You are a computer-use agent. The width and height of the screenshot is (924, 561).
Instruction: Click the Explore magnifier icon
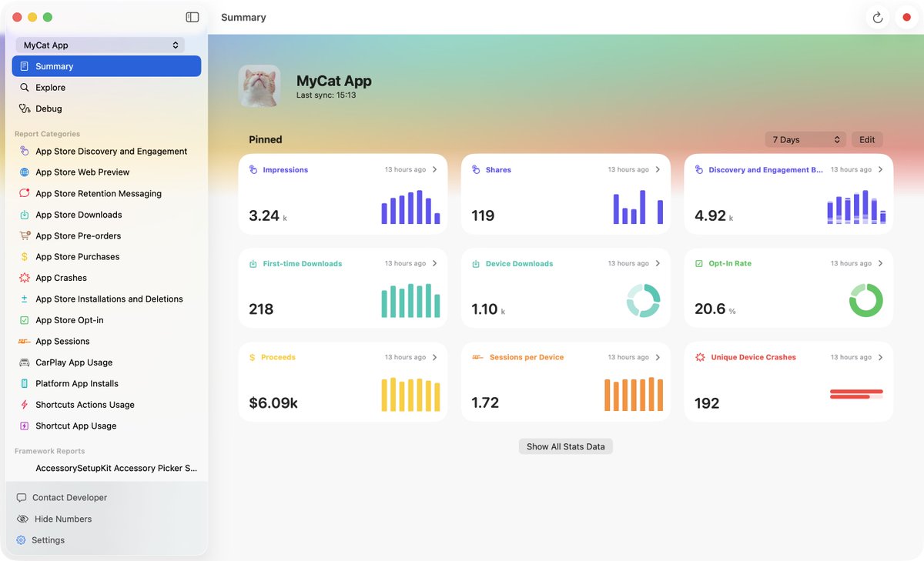pos(25,88)
